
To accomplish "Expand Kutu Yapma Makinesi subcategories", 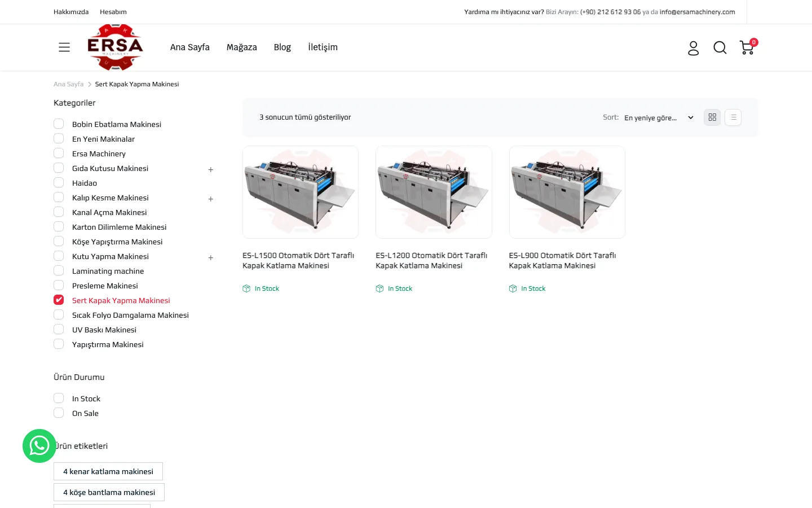I will pyautogui.click(x=211, y=257).
